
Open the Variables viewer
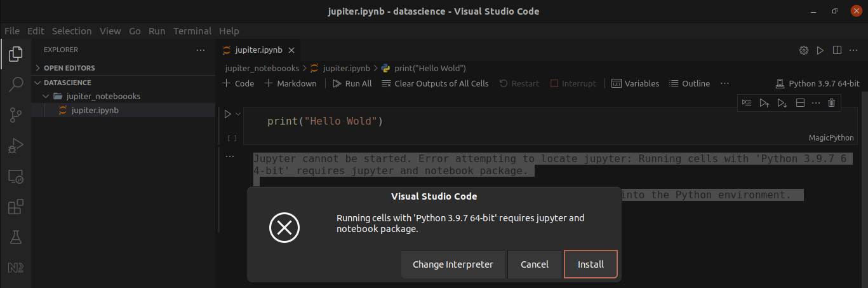click(x=635, y=83)
